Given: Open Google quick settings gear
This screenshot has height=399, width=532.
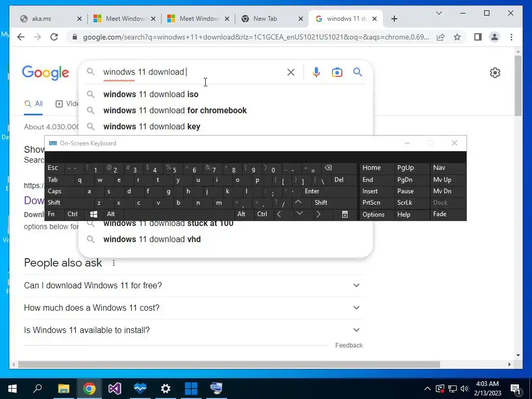Looking at the screenshot, I should pos(495,73).
